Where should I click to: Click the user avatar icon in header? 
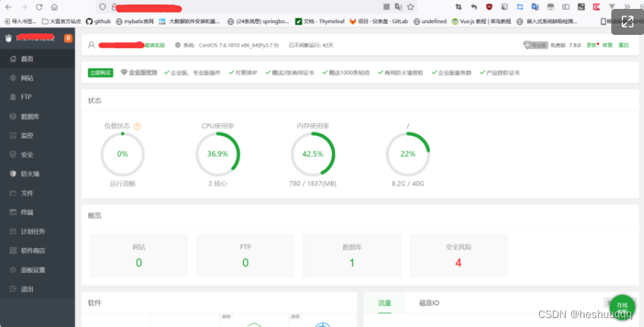(91, 45)
